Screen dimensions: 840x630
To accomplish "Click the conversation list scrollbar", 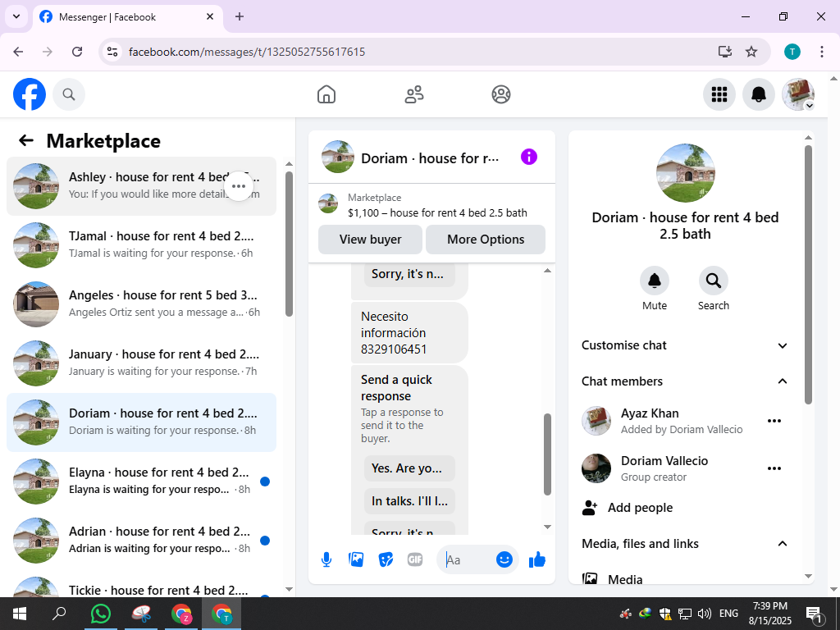I will point(290,244).
